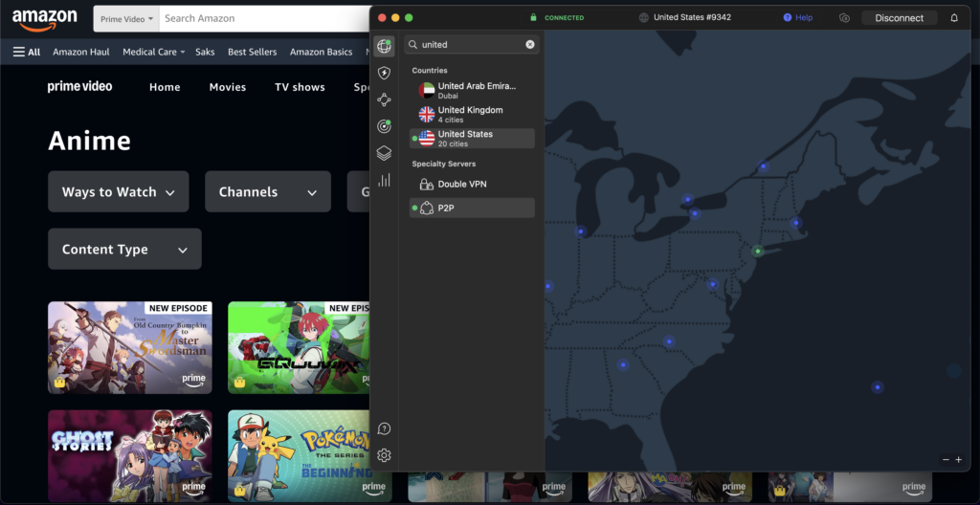Open Dark Web Monitor target icon in sidebar
The image size is (980, 505).
(384, 126)
